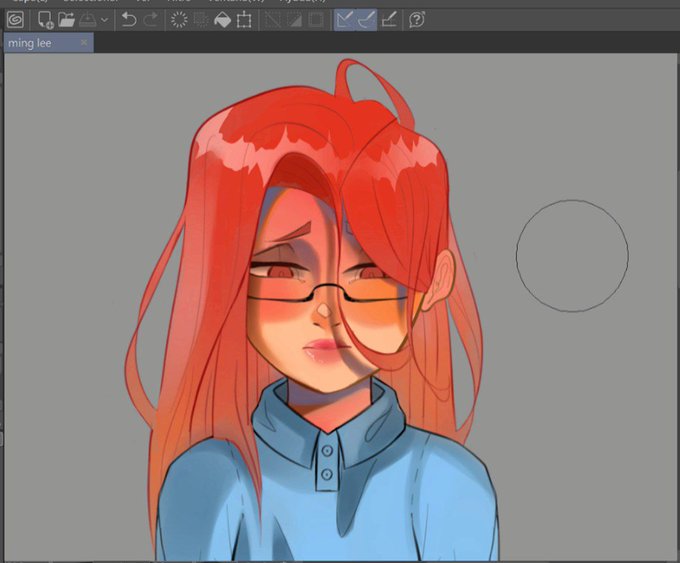Save the current illustration
Screen dimensions: 680x563
pos(88,20)
